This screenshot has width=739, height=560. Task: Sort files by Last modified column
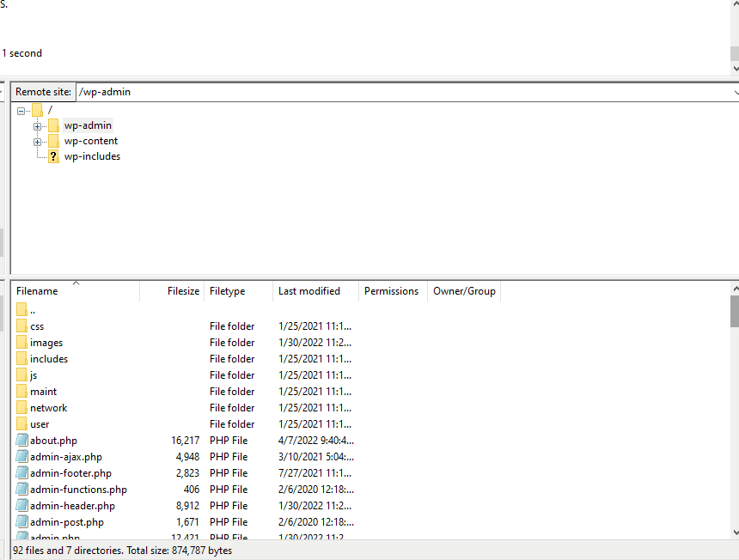(315, 291)
